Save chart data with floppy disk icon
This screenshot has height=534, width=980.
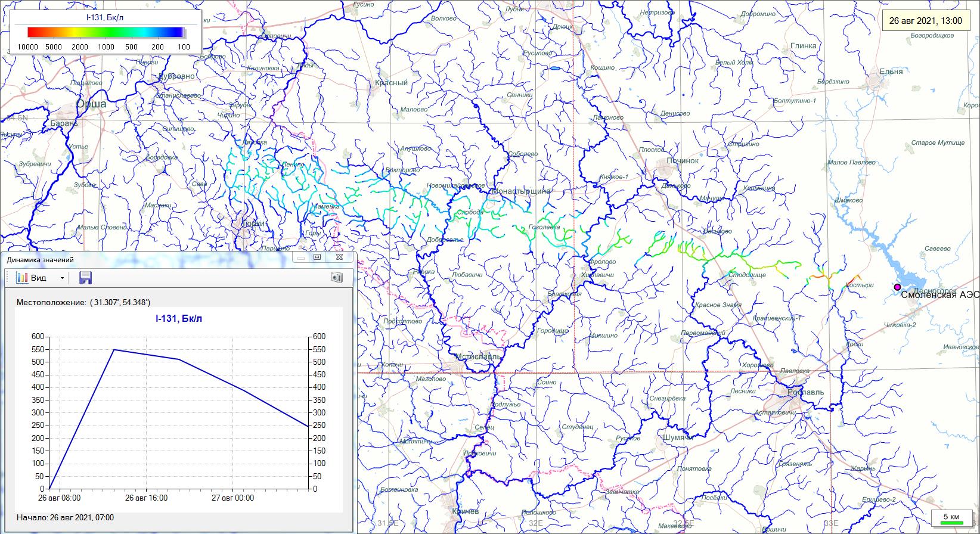click(85, 278)
